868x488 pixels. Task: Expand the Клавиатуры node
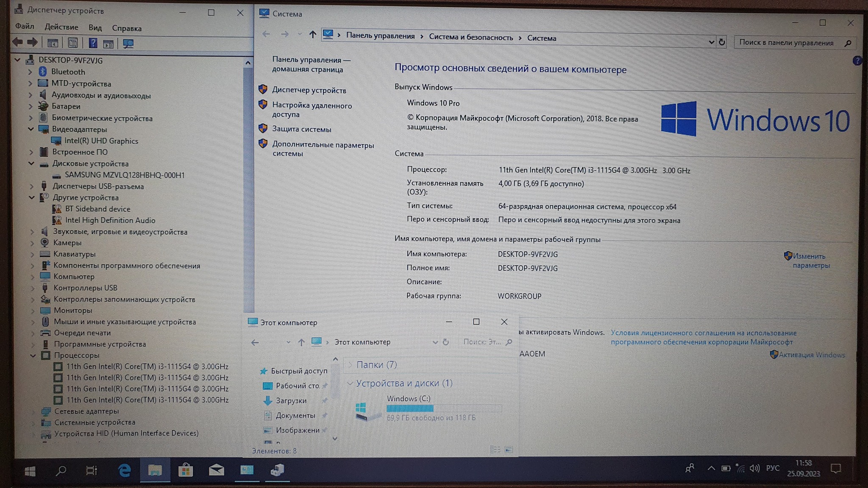click(32, 254)
